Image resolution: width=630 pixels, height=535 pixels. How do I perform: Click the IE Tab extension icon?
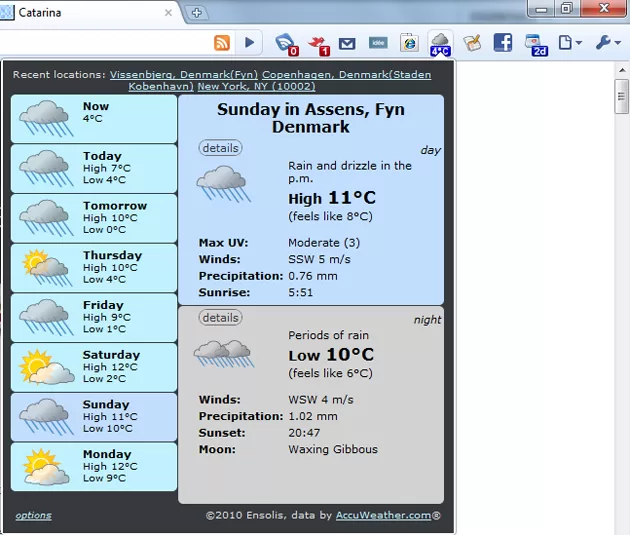click(x=409, y=43)
